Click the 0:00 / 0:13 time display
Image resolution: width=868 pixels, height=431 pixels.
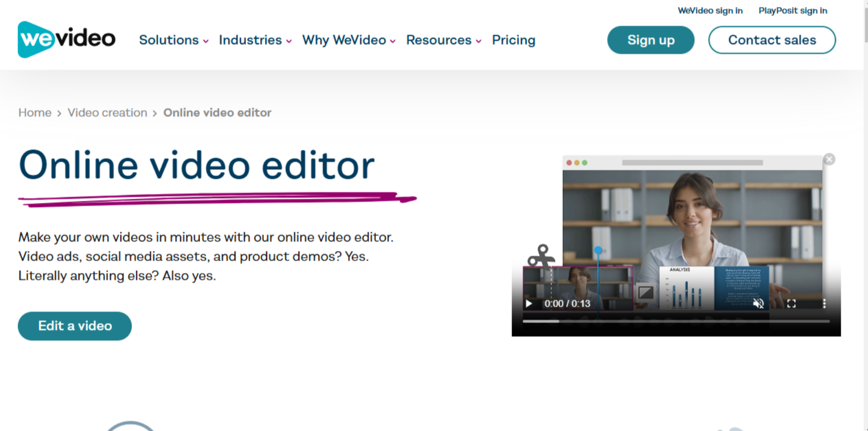(567, 304)
